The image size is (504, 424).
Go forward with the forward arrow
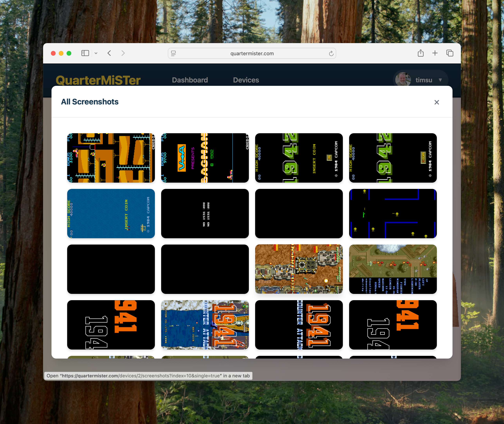pos(123,53)
